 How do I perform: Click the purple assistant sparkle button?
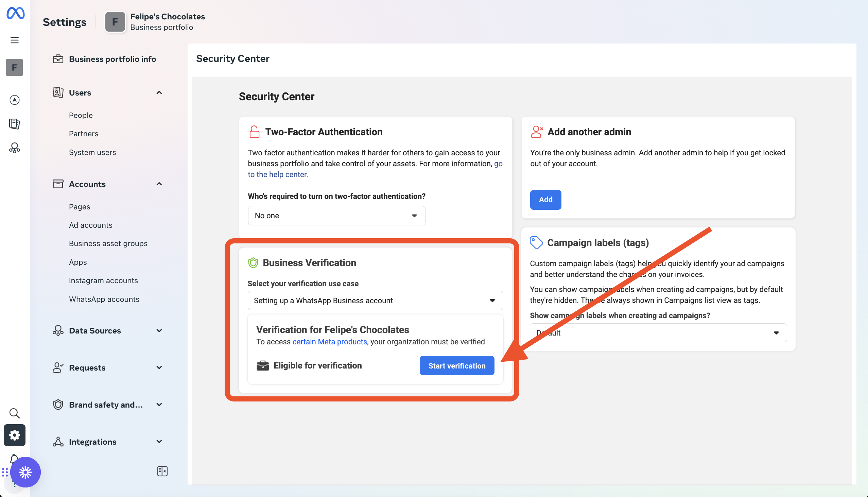point(25,472)
